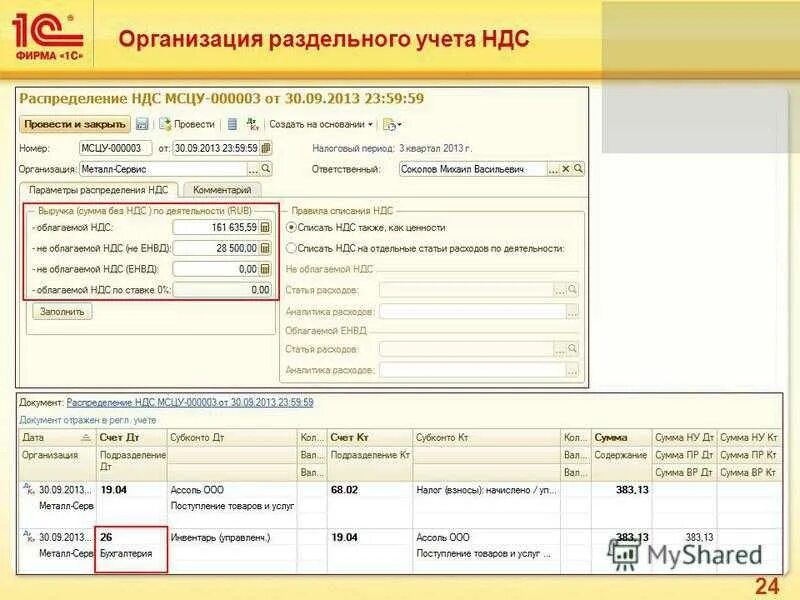Click Дт/Кт icon of second posting row
The width and height of the screenshot is (800, 600).
[x=29, y=536]
